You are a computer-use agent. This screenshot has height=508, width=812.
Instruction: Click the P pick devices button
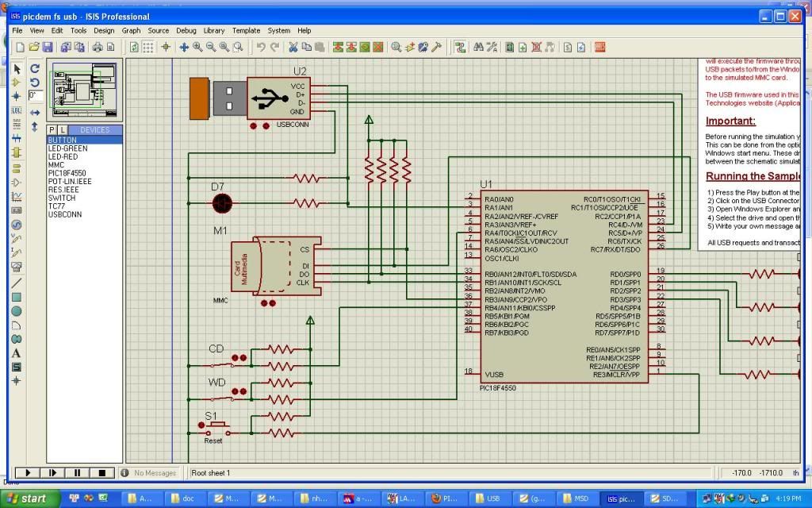[x=52, y=130]
